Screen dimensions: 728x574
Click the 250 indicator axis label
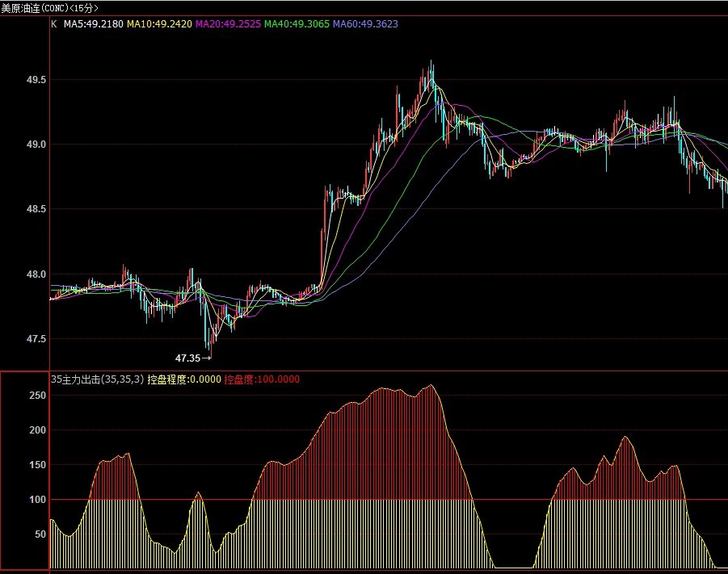coord(38,396)
